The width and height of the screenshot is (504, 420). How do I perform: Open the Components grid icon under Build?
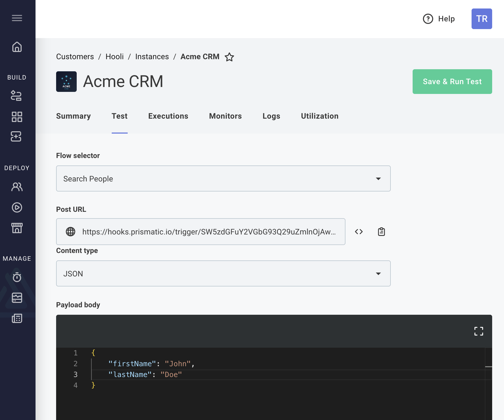(17, 117)
